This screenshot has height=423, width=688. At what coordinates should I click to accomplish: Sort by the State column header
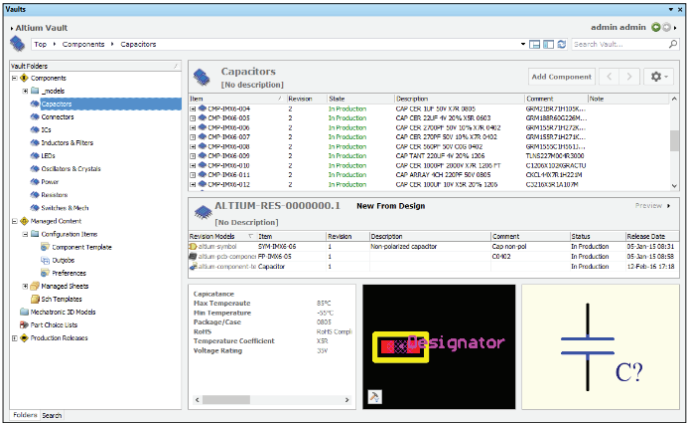(360, 99)
